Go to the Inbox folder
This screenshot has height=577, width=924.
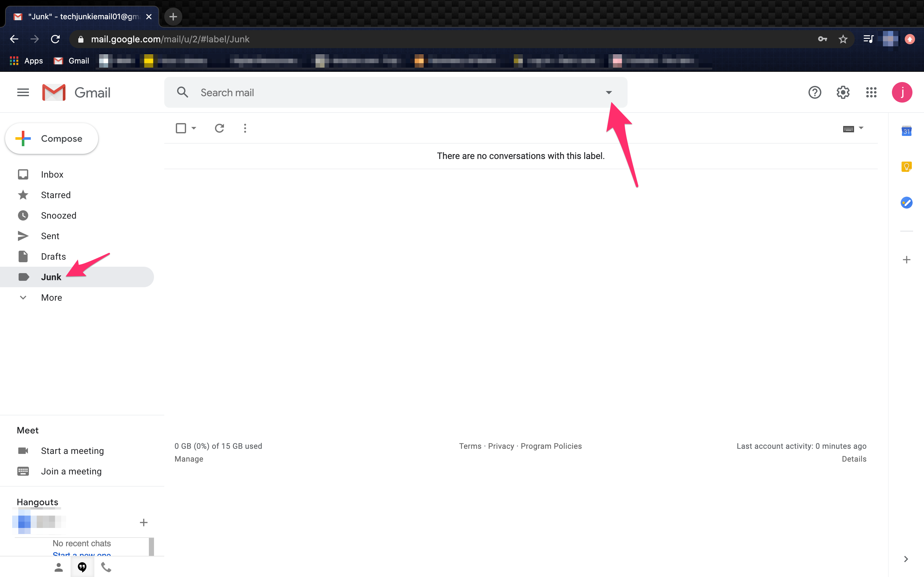coord(52,174)
